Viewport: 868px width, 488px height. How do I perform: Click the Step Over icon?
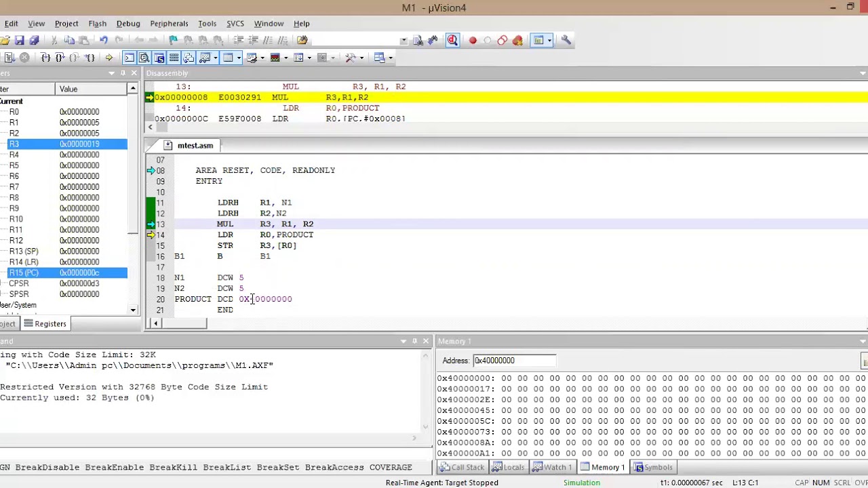60,58
